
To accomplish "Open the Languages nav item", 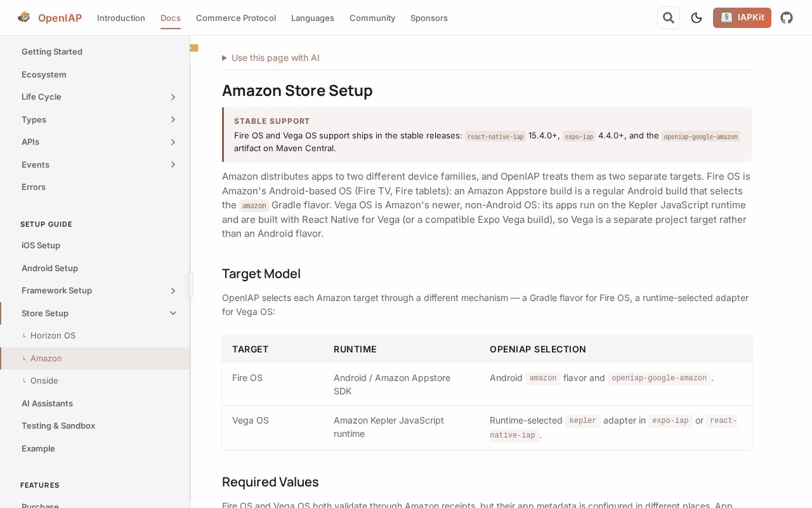I will coord(313,18).
